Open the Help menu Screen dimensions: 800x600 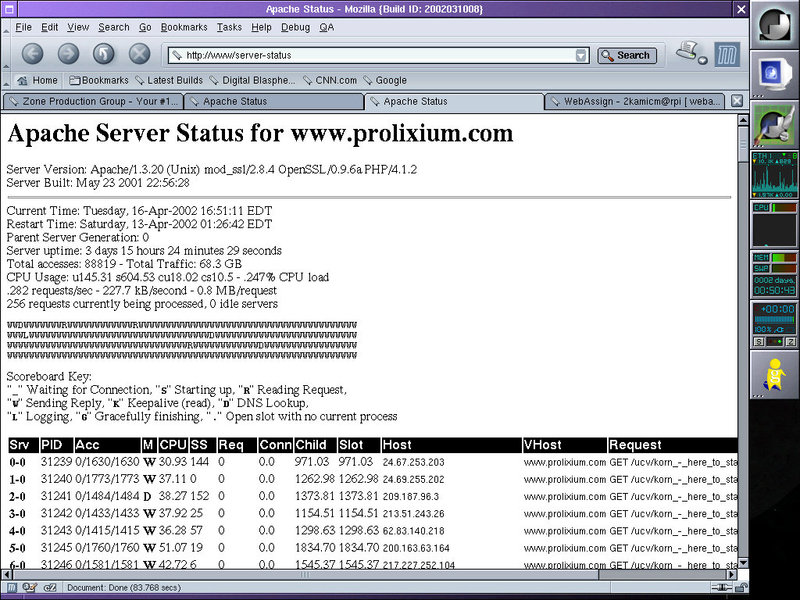261,27
